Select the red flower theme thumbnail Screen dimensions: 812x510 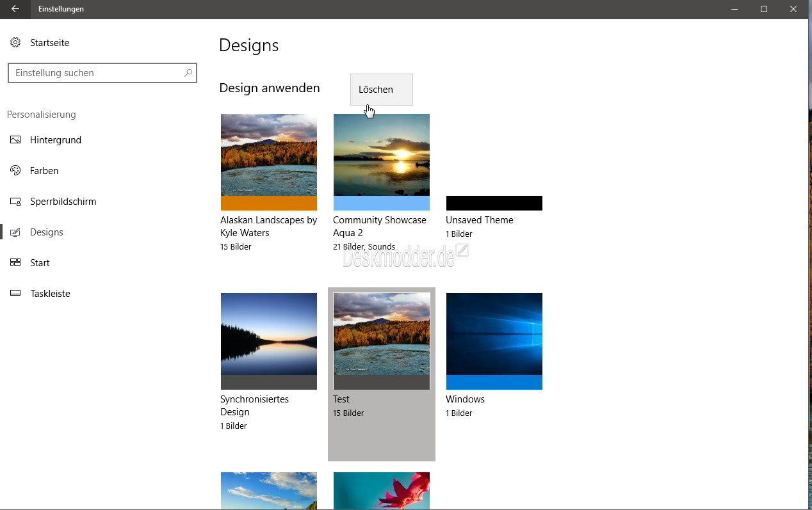coord(382,491)
